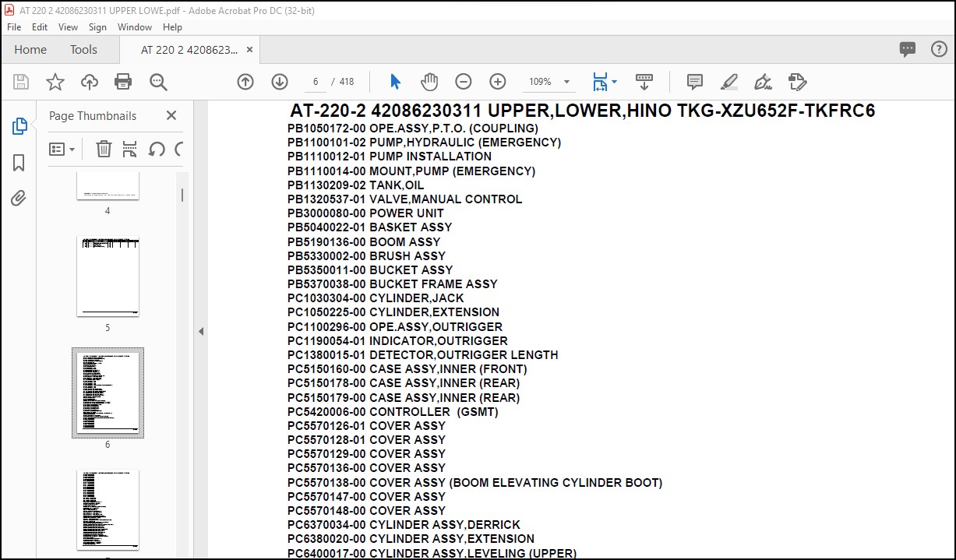
Task: Zoom out with the minus button
Action: [x=464, y=82]
